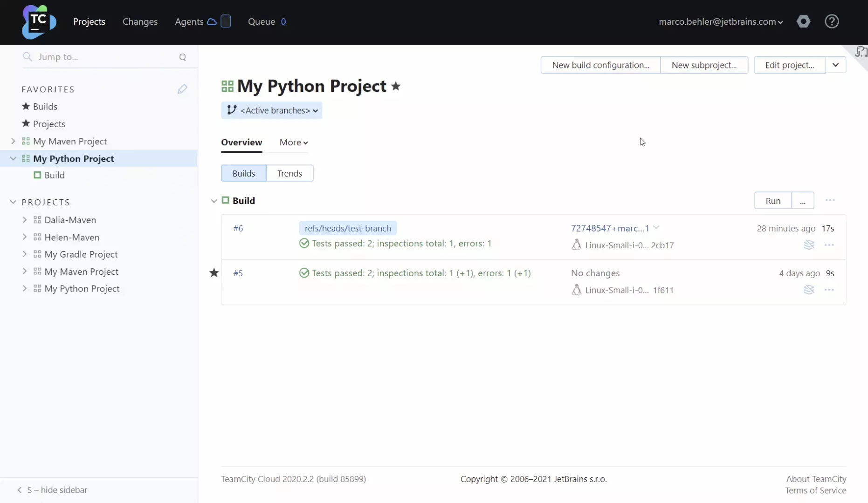Open the Active branches dropdown
The height and width of the screenshot is (503, 868).
click(272, 110)
